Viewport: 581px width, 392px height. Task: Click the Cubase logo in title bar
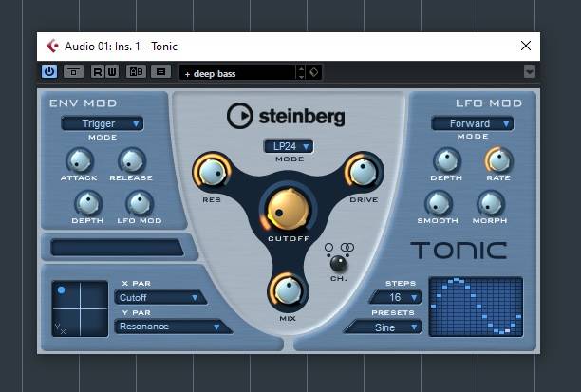pos(52,46)
